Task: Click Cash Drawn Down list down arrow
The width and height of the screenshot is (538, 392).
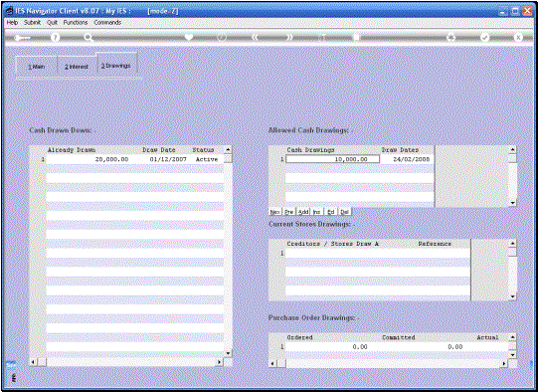Action: pyautogui.click(x=228, y=353)
